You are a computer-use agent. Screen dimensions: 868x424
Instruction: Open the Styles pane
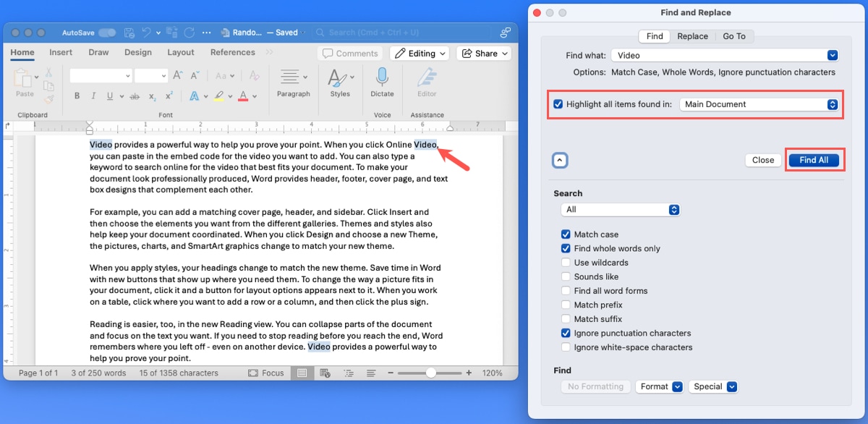[x=340, y=82]
